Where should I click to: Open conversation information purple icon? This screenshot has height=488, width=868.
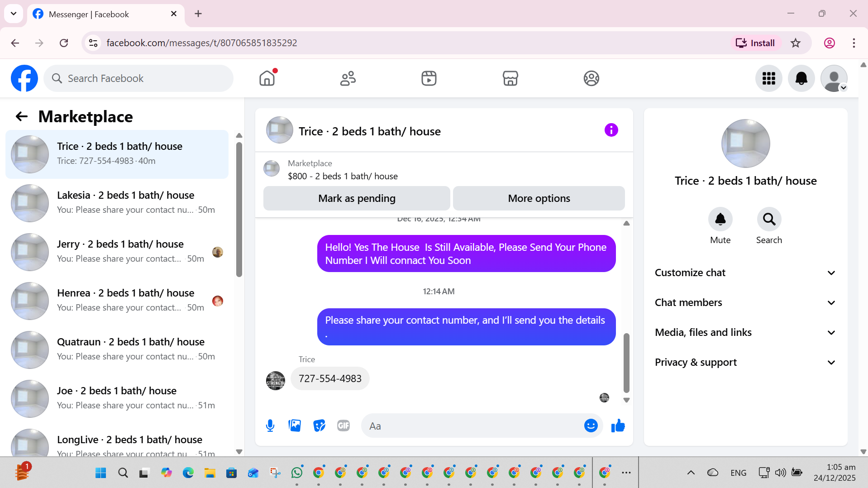(611, 130)
